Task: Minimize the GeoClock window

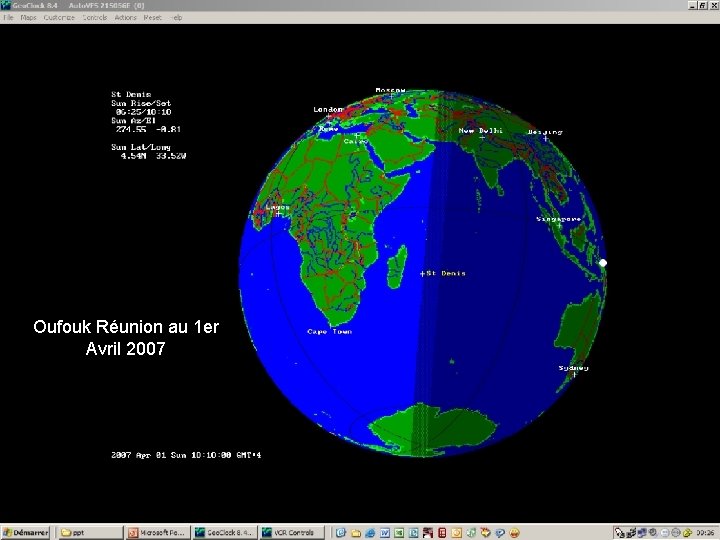Action: [692, 5]
